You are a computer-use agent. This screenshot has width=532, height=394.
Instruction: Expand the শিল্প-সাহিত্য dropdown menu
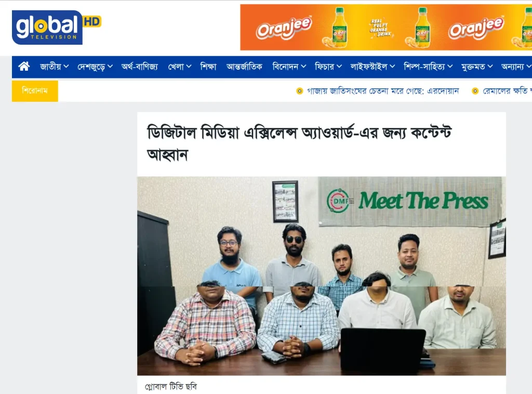pos(428,67)
